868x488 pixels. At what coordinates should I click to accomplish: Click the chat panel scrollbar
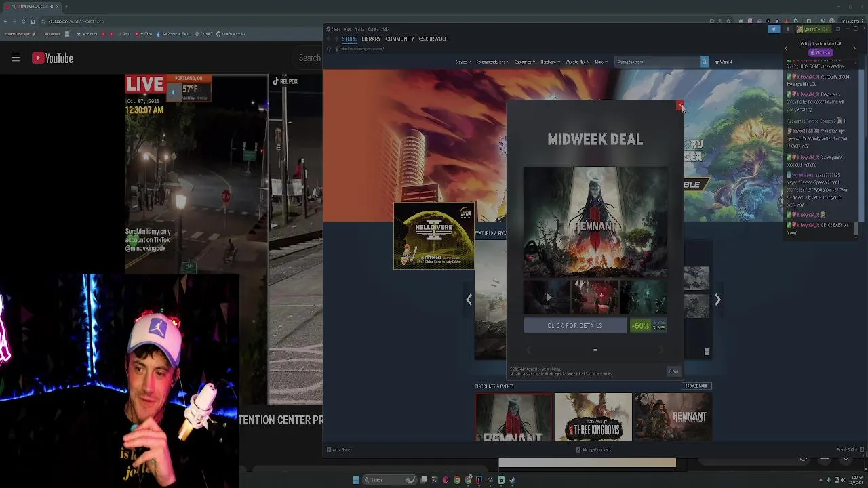point(856,230)
